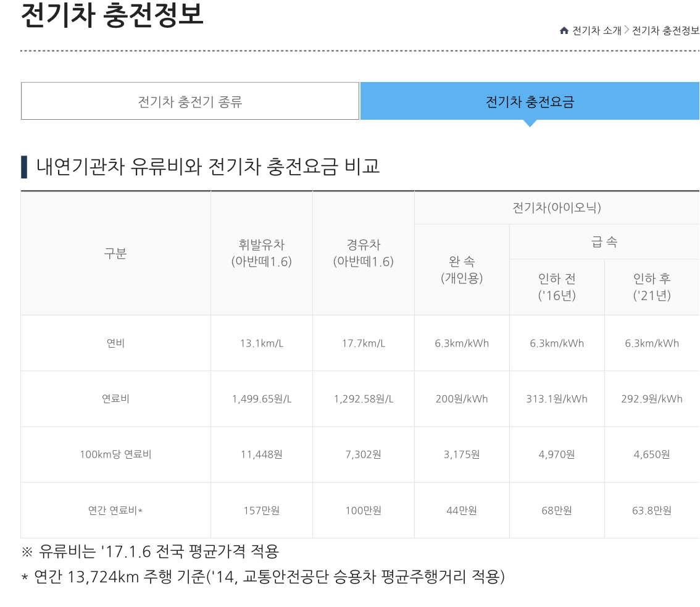Click the 13.1km/L cell
Screen dimensions: 700x607
(262, 343)
